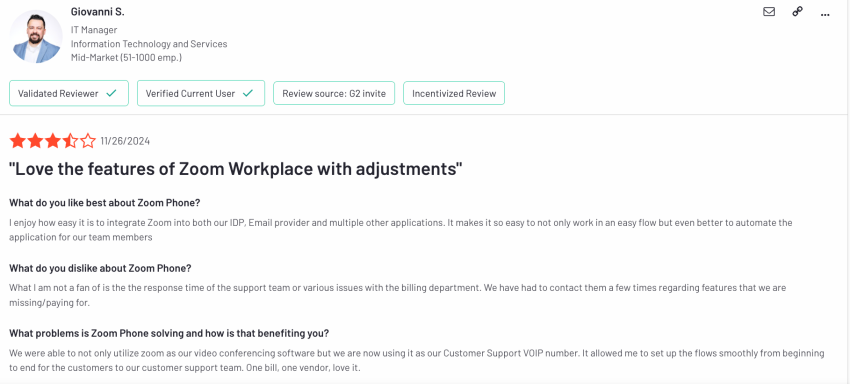Viewport: 850px width, 384px height.
Task: Open the Giovanni S. reviewer name
Action: tap(97, 11)
